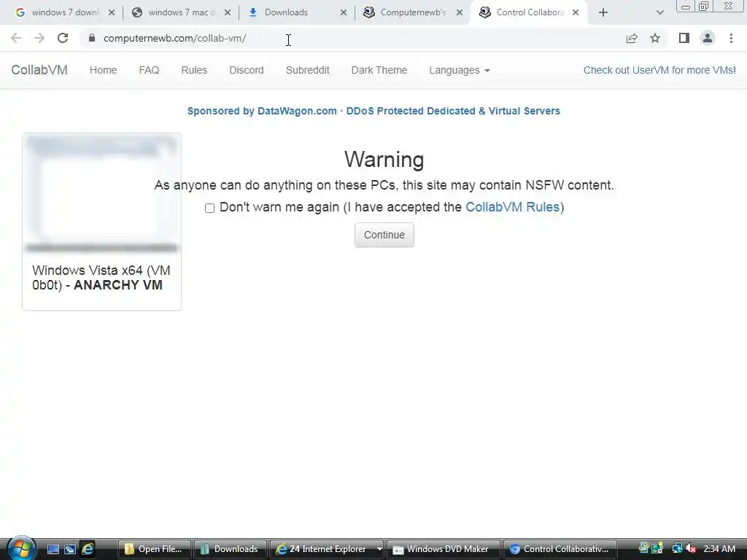Open the Downloads taskbar button
This screenshot has width=747, height=560.
(x=231, y=549)
